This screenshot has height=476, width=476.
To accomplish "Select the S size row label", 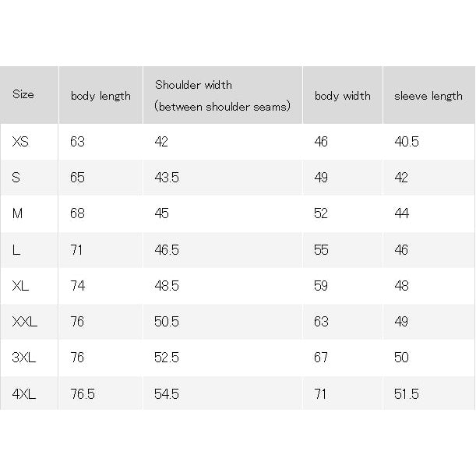I will coord(16,178).
